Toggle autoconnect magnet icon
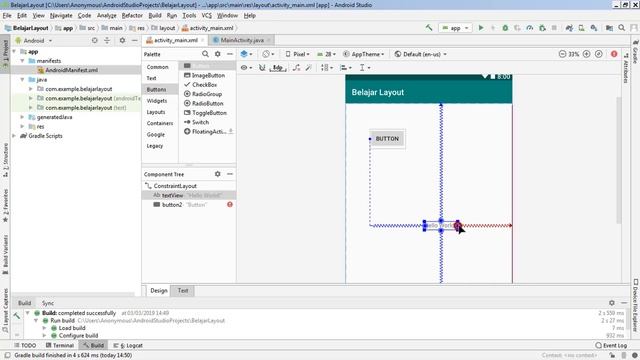 (x=262, y=68)
